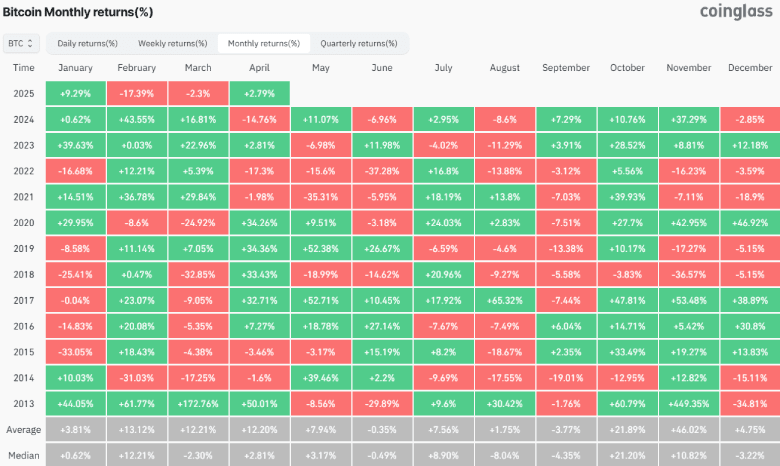The width and height of the screenshot is (780, 466).
Task: Select the Monthly returns(%) tab
Action: click(263, 44)
